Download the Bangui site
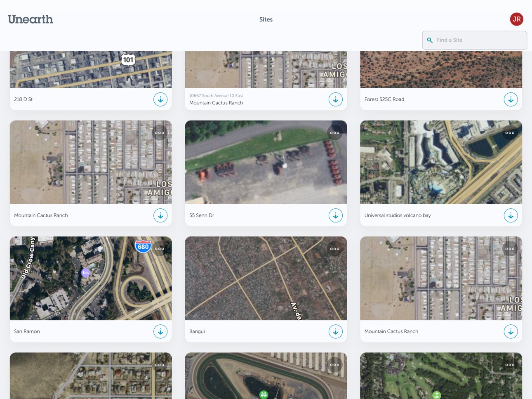532x399 pixels. 336,331
